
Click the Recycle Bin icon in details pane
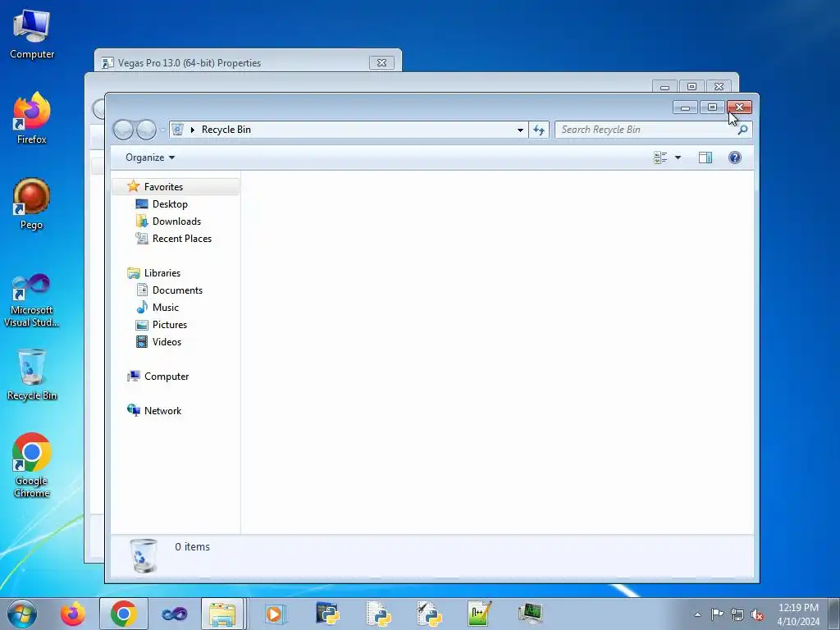coord(143,556)
